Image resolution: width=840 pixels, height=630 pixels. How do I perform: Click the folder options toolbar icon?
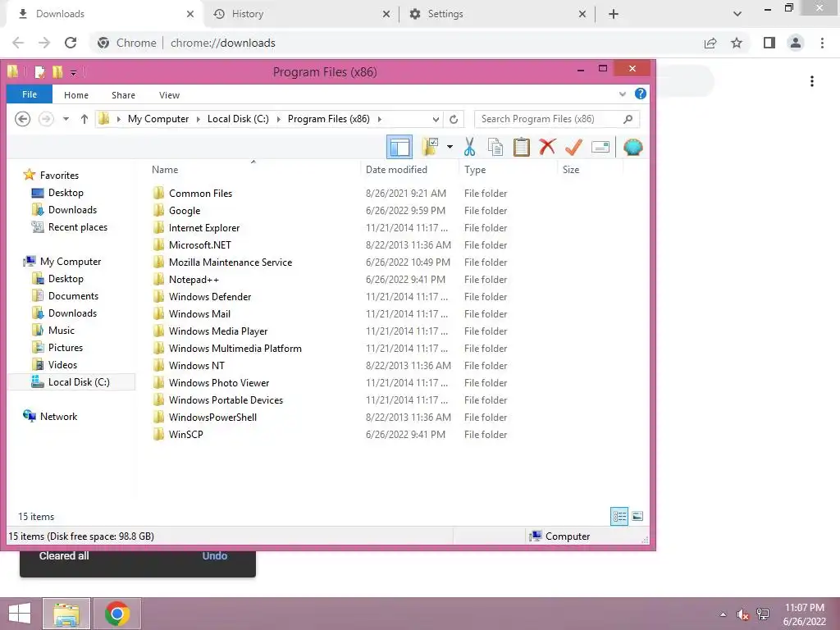430,147
